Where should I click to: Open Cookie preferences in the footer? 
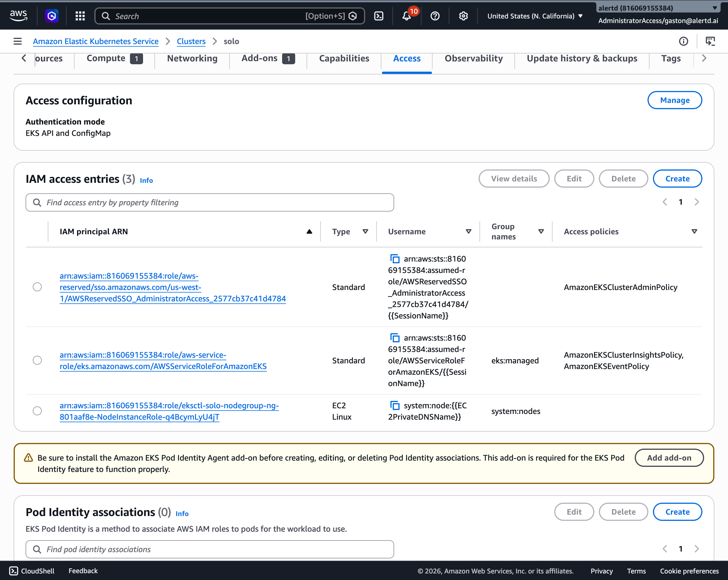pos(689,571)
